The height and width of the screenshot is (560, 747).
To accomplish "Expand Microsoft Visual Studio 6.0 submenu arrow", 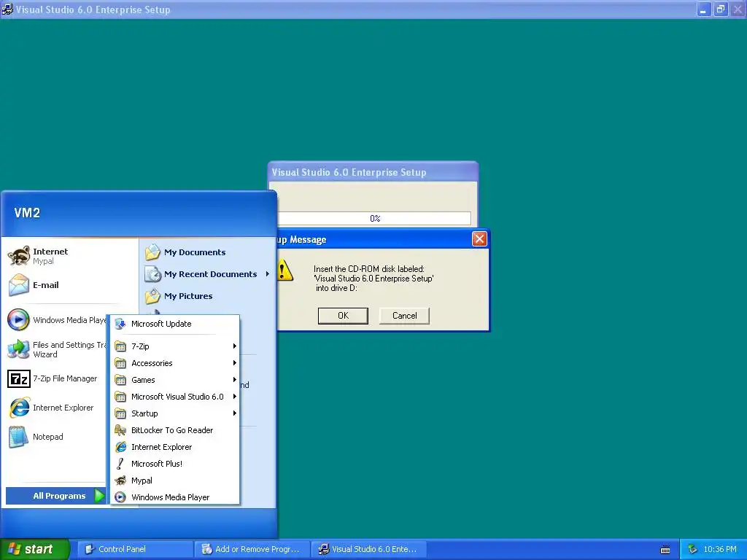I will click(x=234, y=396).
